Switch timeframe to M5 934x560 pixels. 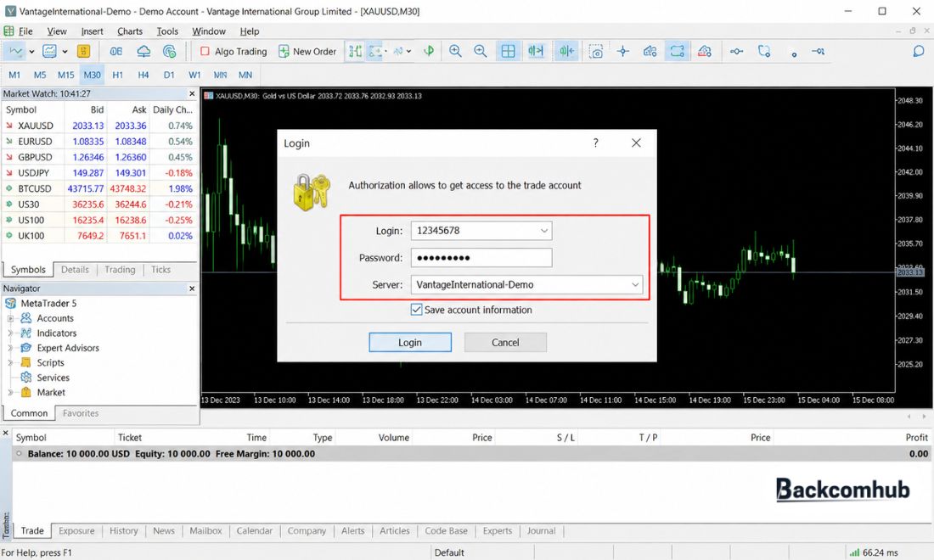pos(40,75)
